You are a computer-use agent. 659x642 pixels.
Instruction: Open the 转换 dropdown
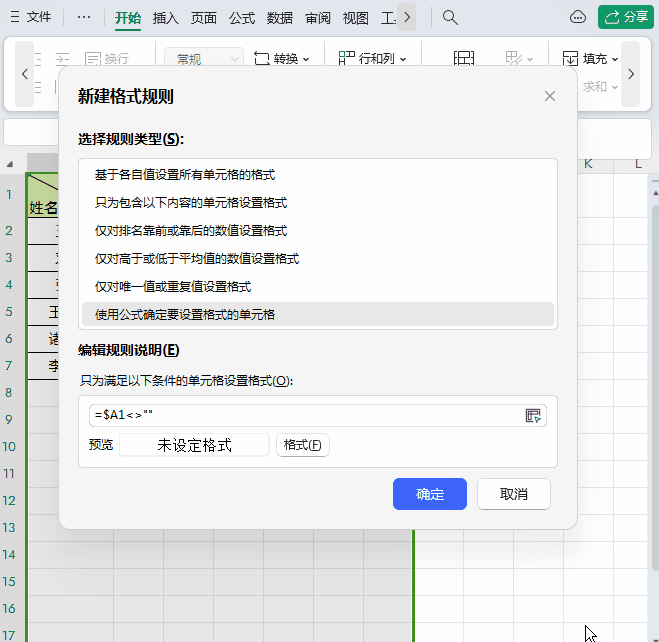282,58
